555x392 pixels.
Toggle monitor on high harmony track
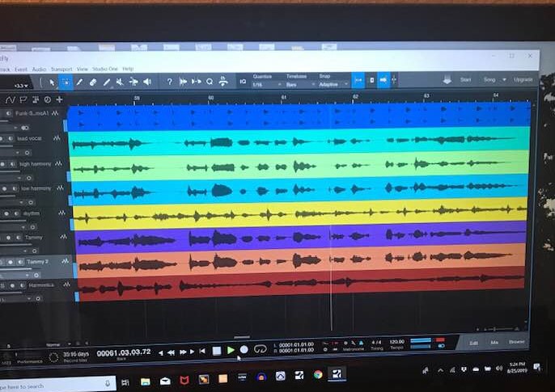pos(12,164)
